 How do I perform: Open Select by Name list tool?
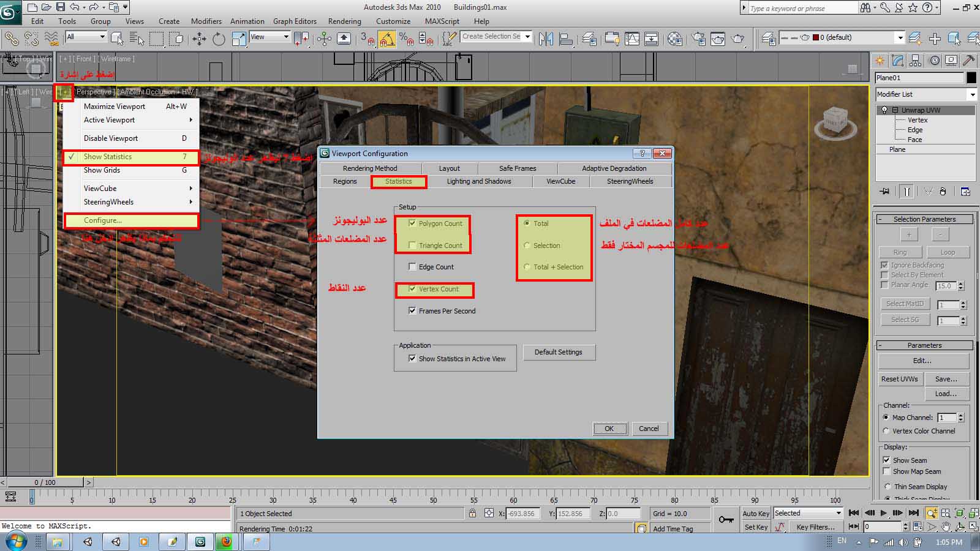coord(137,39)
